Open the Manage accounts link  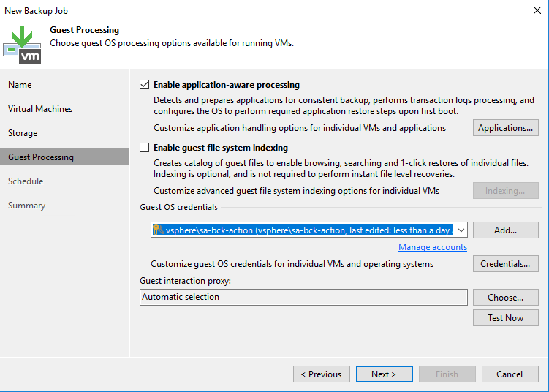point(433,247)
